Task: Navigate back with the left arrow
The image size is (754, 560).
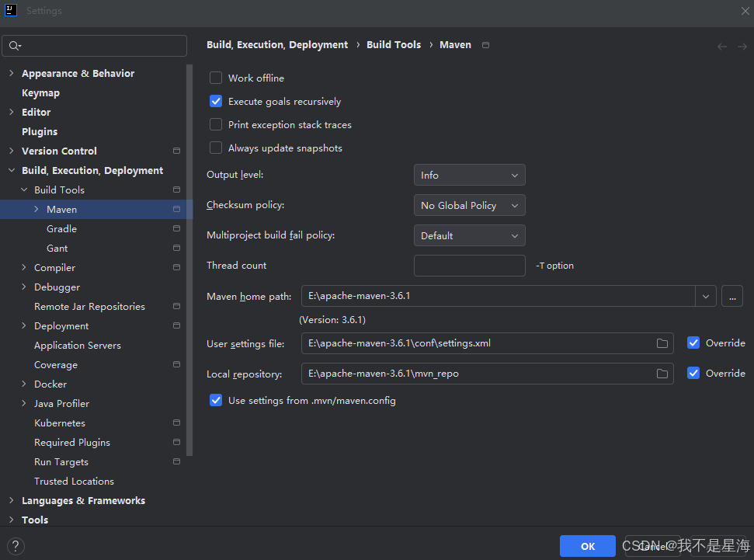Action: 722,46
